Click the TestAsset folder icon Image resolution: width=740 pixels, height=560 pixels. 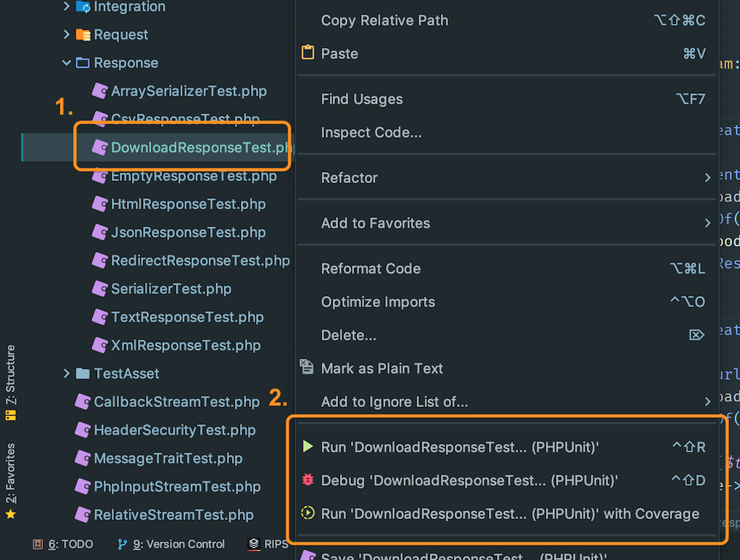tap(82, 373)
